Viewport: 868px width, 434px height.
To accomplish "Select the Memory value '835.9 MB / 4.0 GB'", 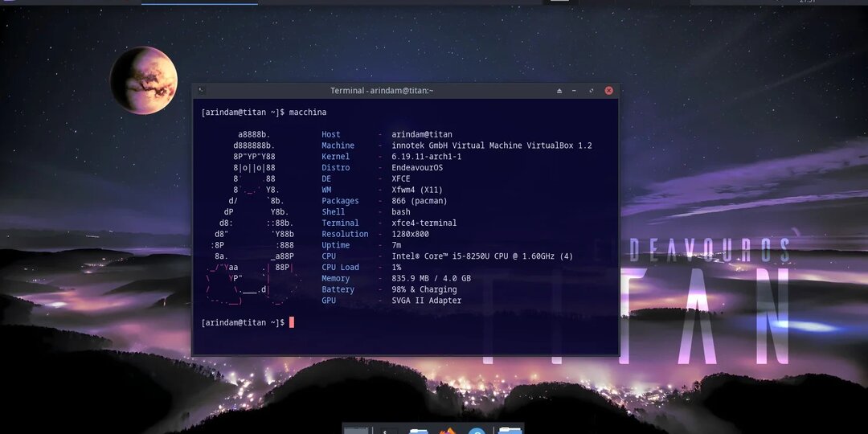I will pos(432,278).
